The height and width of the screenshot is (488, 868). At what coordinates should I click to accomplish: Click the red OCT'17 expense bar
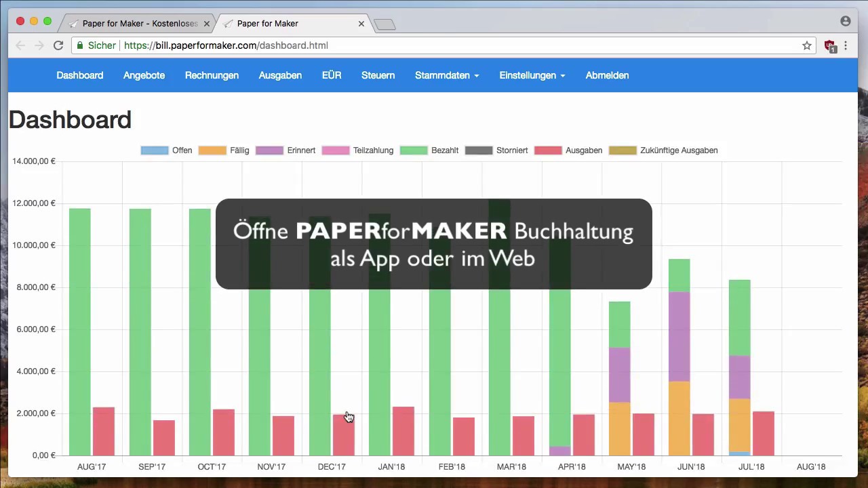point(224,432)
